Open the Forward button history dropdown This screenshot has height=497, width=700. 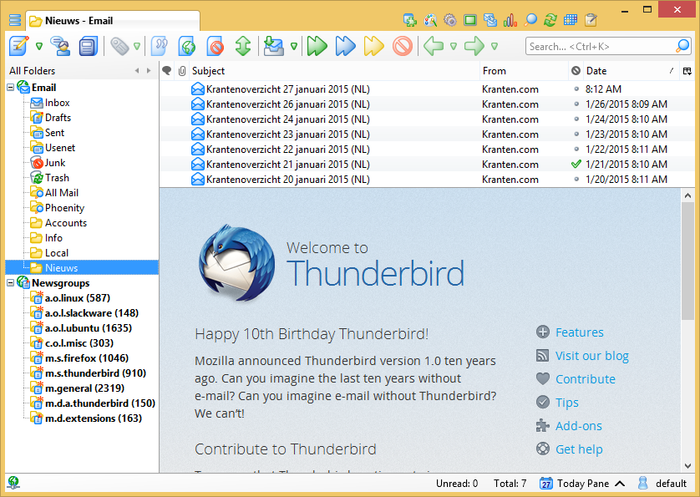point(495,46)
